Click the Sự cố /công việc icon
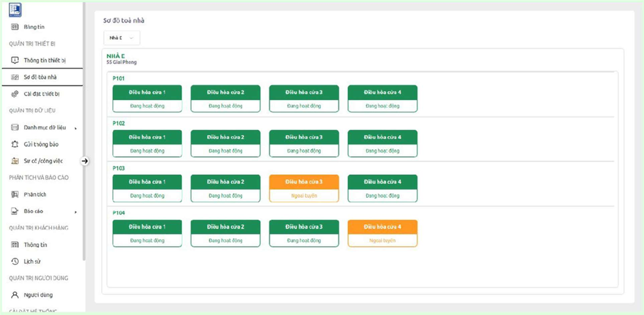Screen dimensions: 644x315 click(x=15, y=161)
